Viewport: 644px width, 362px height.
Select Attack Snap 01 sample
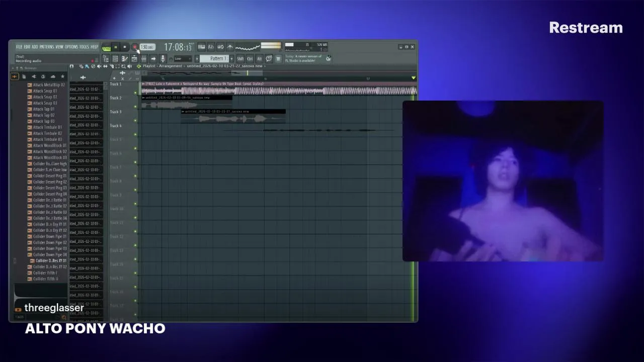[45, 91]
